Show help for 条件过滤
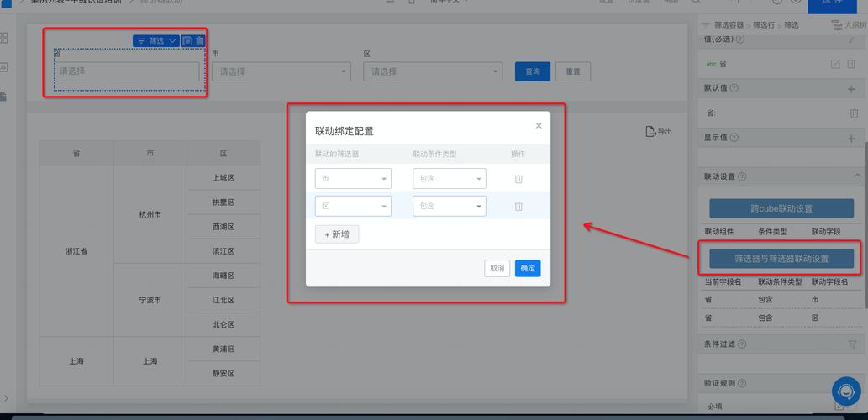The image size is (868, 420). pos(742,344)
